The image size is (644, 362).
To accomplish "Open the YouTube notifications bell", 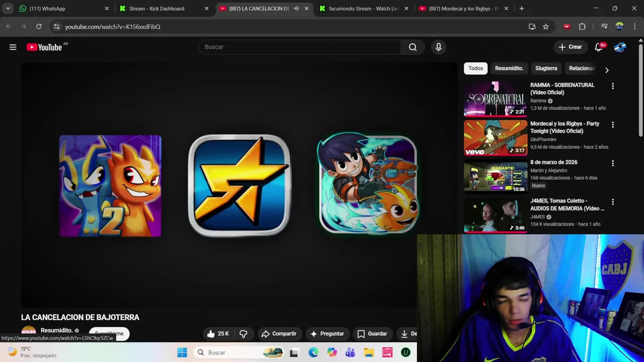I will click(599, 47).
